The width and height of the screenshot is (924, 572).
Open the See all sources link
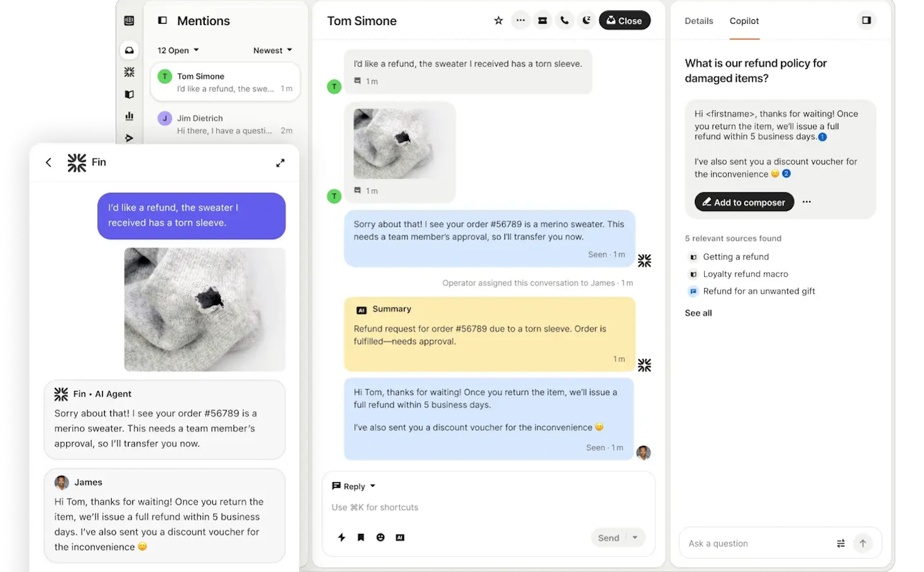pyautogui.click(x=697, y=313)
